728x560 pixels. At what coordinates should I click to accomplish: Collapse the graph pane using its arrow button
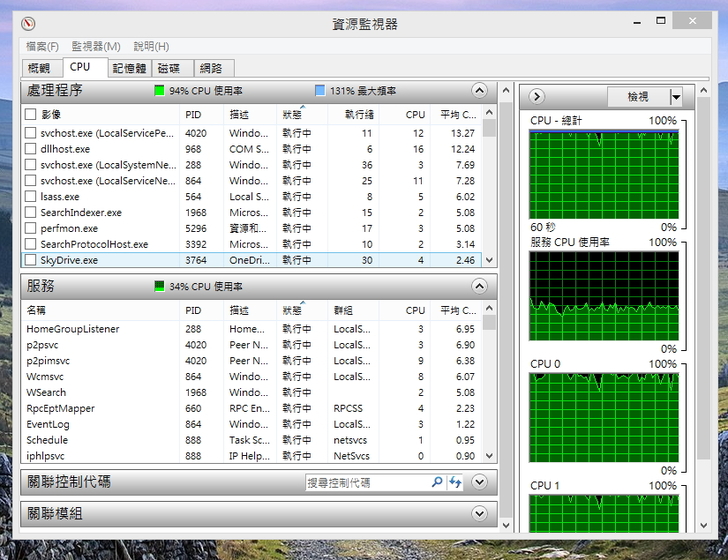(x=537, y=96)
